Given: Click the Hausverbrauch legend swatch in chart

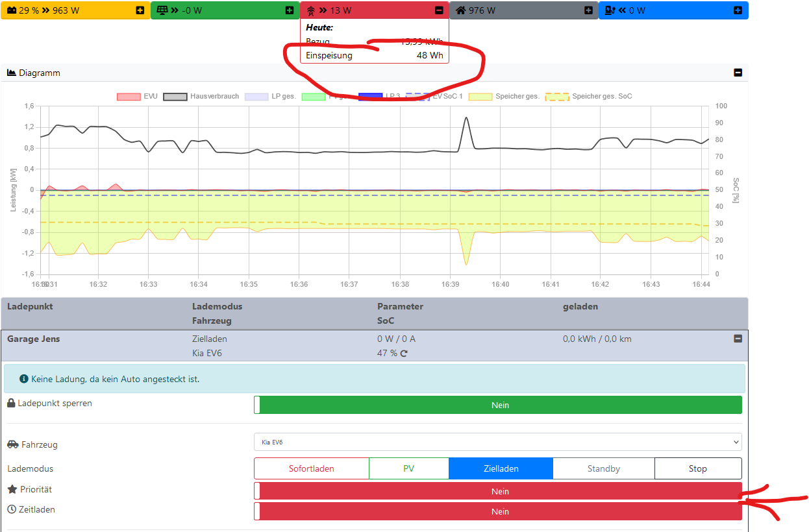Looking at the screenshot, I should (x=175, y=97).
